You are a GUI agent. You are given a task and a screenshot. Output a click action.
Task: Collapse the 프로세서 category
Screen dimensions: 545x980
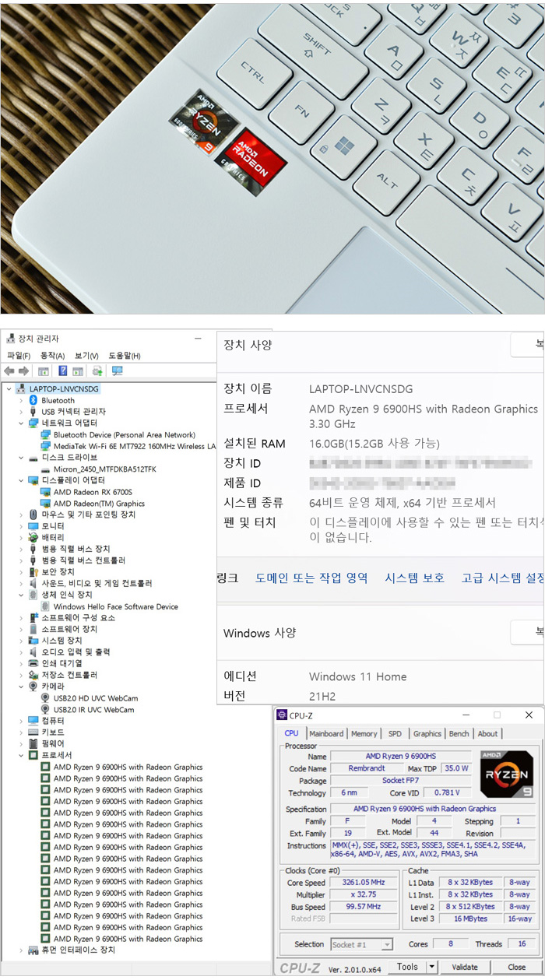click(x=21, y=755)
